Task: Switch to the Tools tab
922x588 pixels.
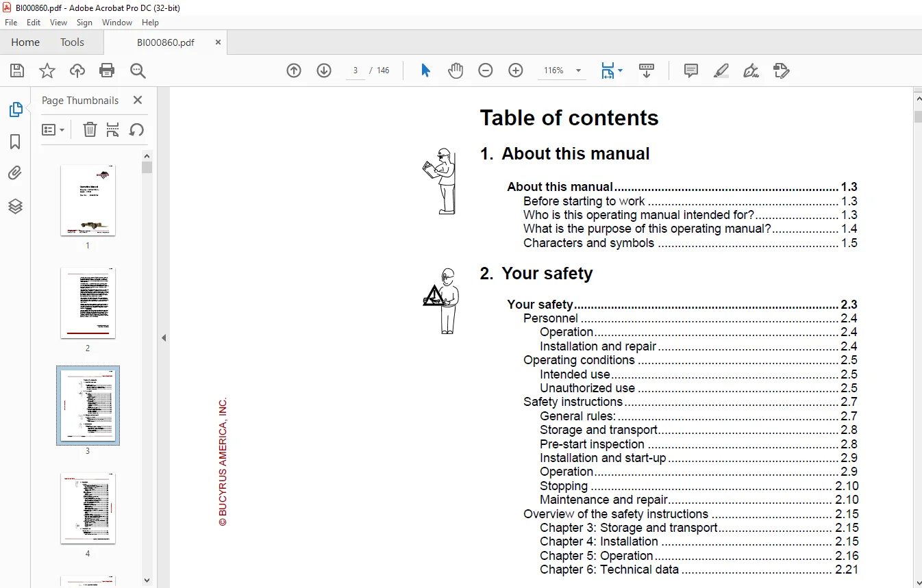Action: (72, 42)
